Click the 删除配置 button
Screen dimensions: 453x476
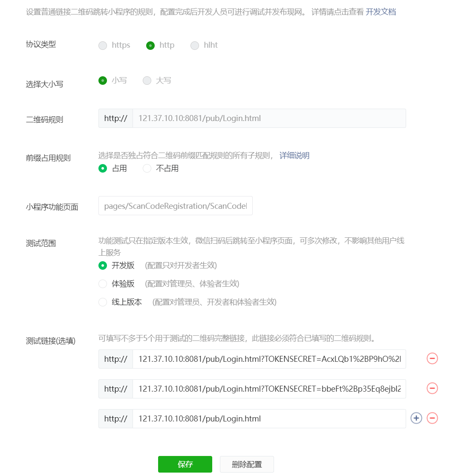[x=247, y=464]
